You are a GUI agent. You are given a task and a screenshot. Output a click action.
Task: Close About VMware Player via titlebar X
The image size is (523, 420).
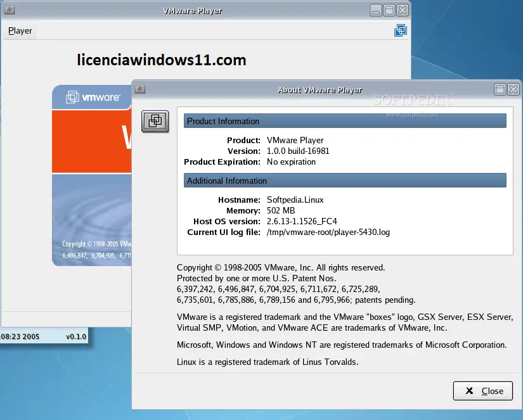tap(513, 89)
